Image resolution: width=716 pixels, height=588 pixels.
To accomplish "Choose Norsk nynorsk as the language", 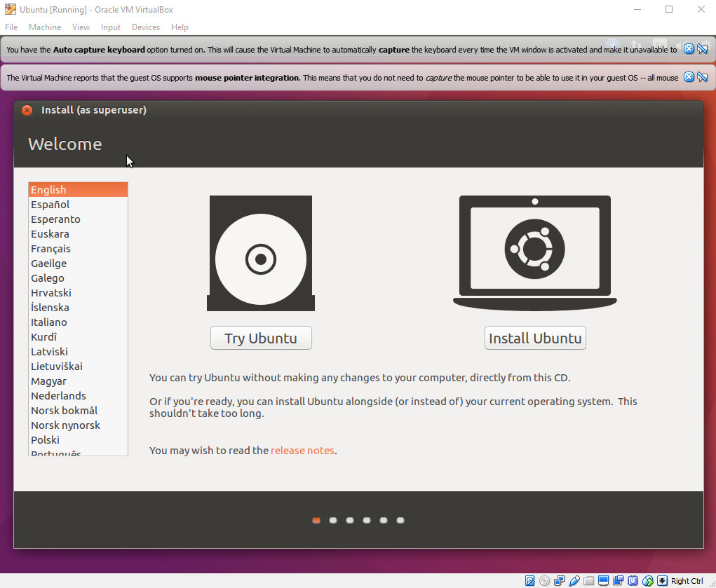I will click(78, 425).
